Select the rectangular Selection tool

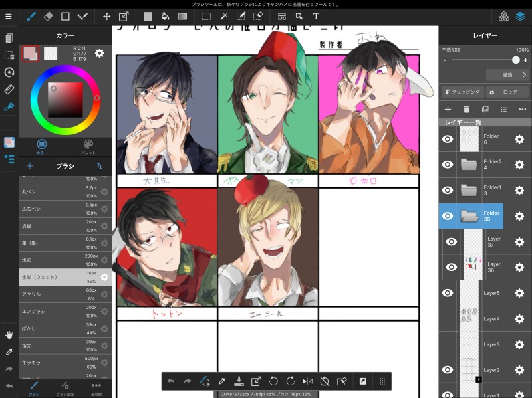pyautogui.click(x=206, y=16)
